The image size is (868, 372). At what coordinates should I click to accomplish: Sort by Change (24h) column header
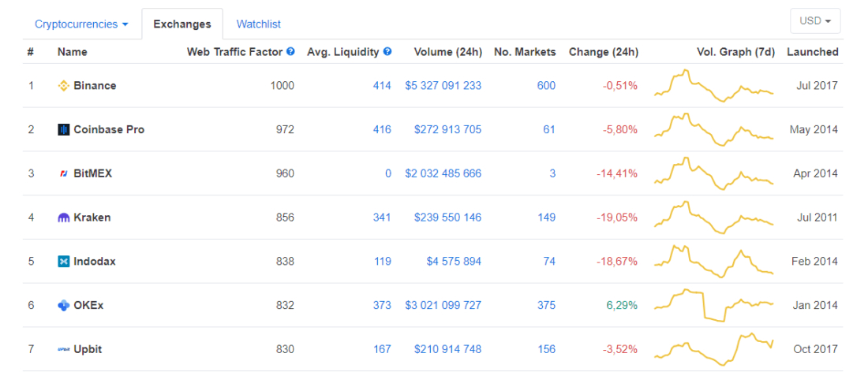(604, 52)
